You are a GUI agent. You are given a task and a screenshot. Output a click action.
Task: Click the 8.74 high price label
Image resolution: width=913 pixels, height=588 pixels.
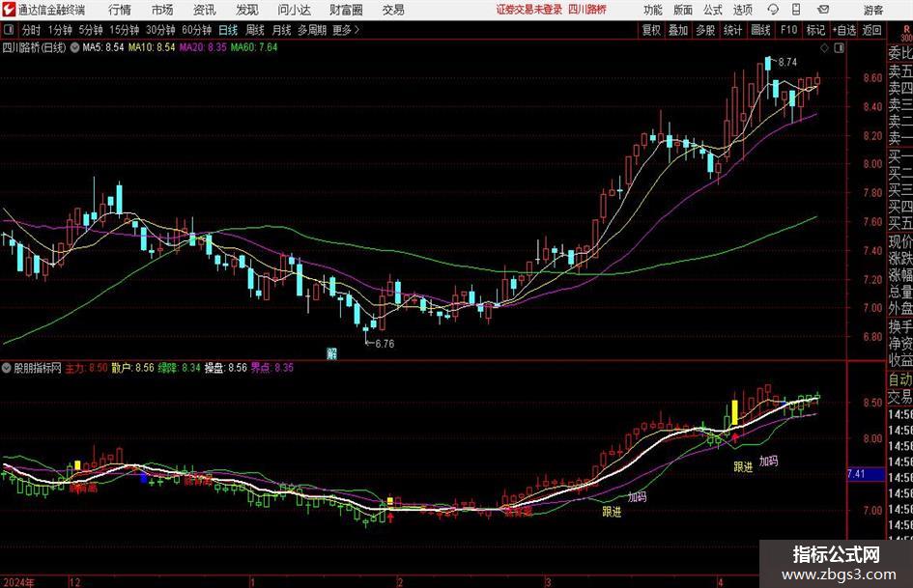(787, 63)
